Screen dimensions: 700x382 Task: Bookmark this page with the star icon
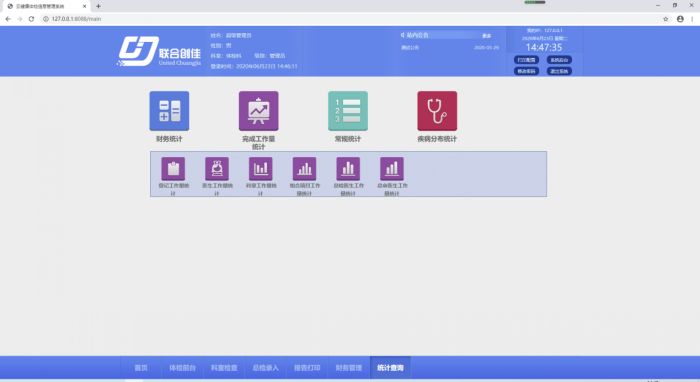[666, 19]
